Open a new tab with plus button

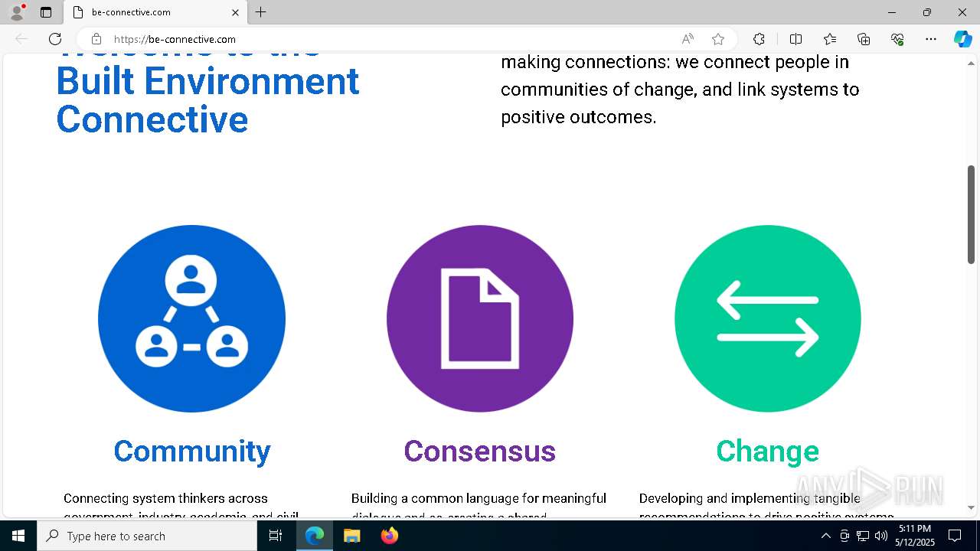pos(261,12)
